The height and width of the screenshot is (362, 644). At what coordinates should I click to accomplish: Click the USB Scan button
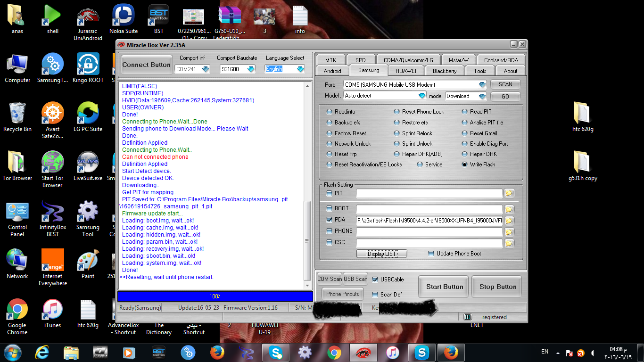(355, 279)
